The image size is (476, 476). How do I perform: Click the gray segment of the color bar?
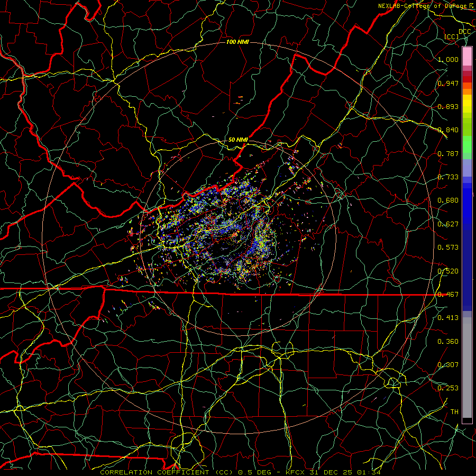(x=467, y=368)
